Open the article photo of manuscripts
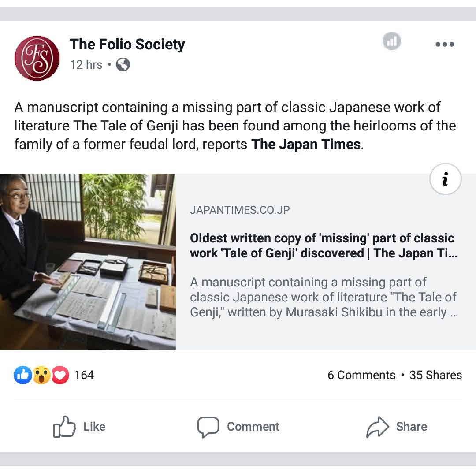The height and width of the screenshot is (476, 476). point(88,261)
